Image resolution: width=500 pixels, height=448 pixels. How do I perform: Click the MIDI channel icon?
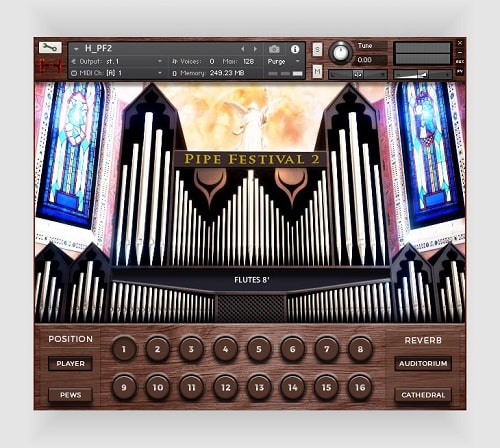tap(74, 73)
